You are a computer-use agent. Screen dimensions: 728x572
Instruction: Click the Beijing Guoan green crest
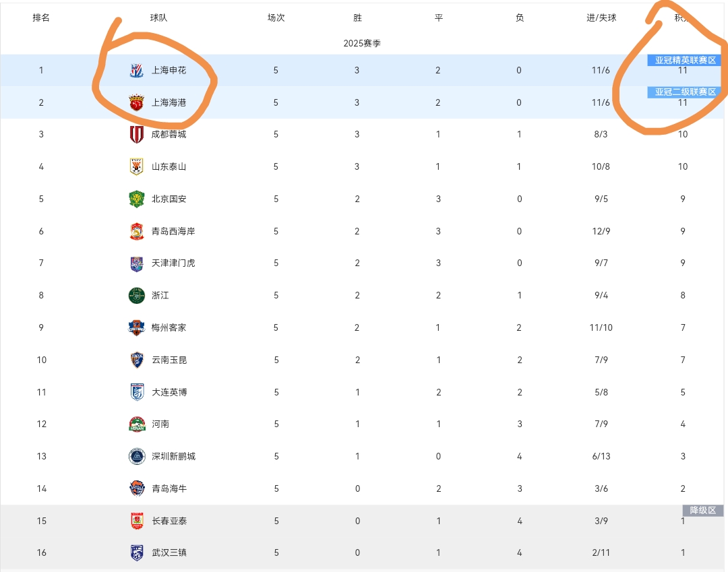click(x=136, y=199)
